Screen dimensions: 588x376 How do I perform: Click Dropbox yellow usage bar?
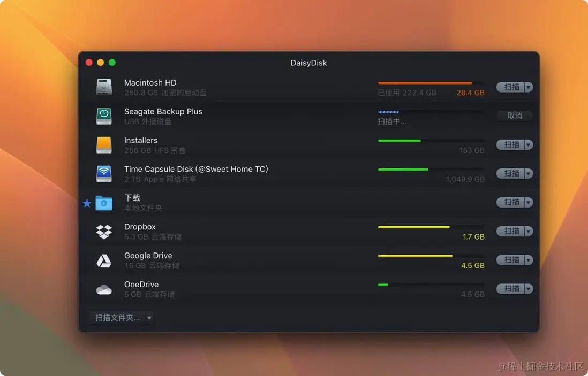413,227
